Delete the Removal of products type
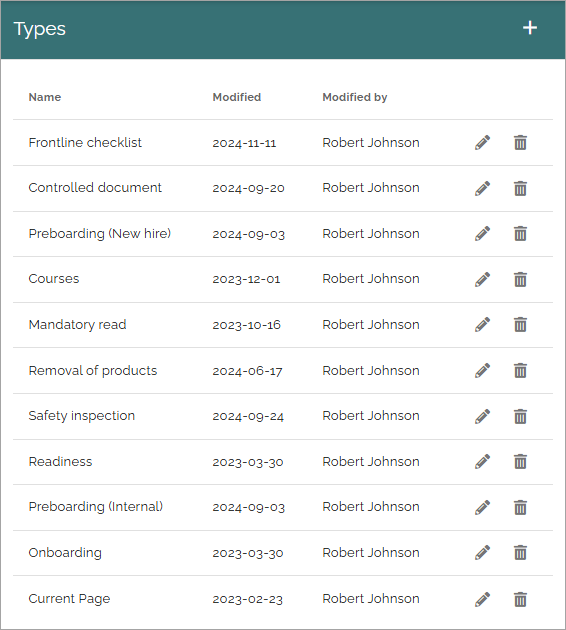 point(520,370)
